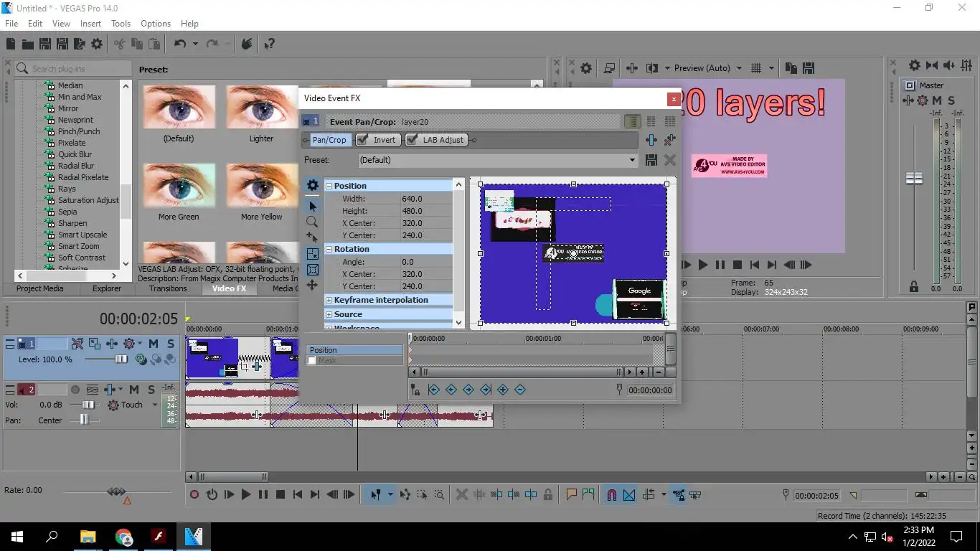The image size is (980, 551).
Task: Collapse the Position property group
Action: coord(329,186)
